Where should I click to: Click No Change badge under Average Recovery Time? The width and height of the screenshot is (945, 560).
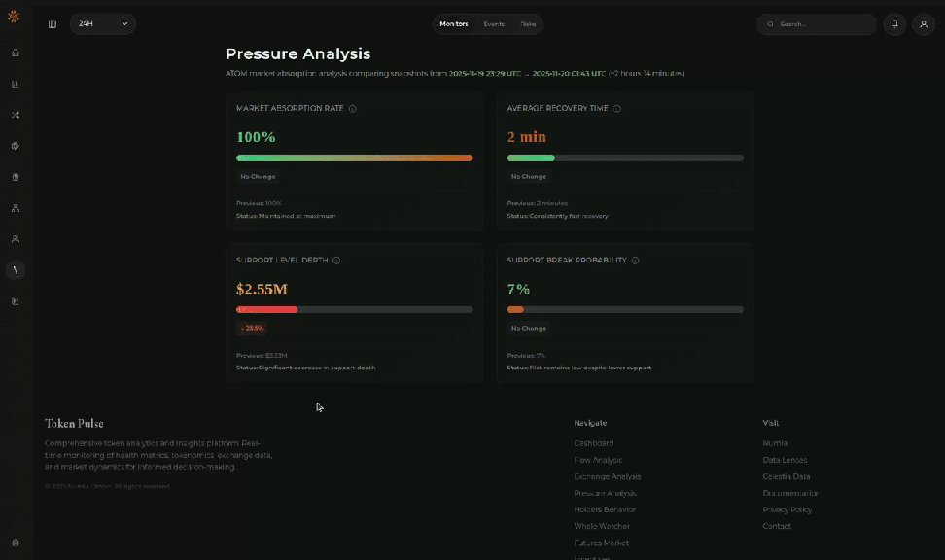[529, 177]
